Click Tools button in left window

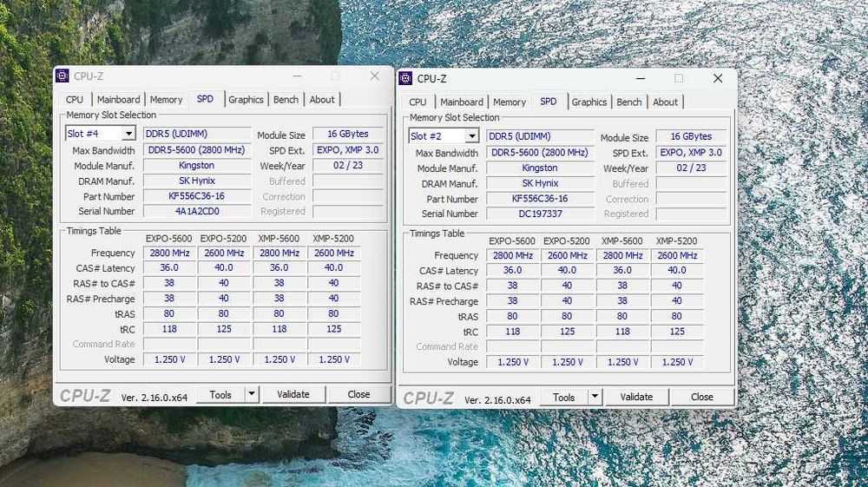point(220,395)
